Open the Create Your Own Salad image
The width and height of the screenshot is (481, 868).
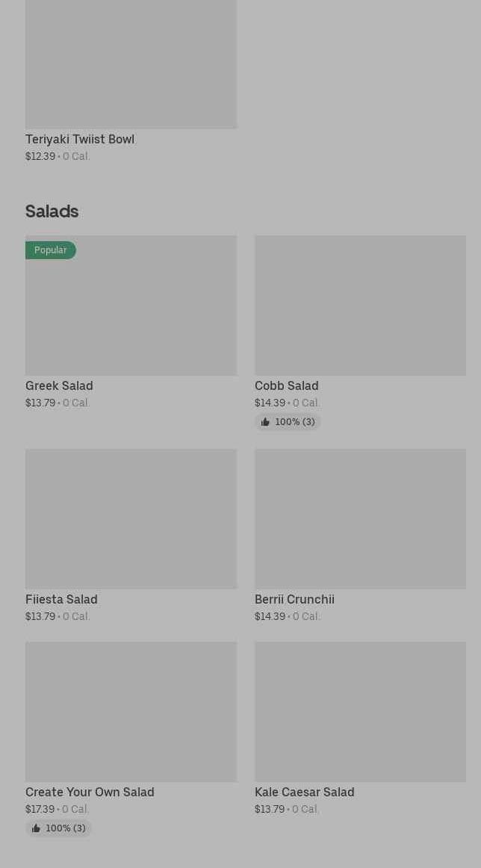tap(131, 711)
